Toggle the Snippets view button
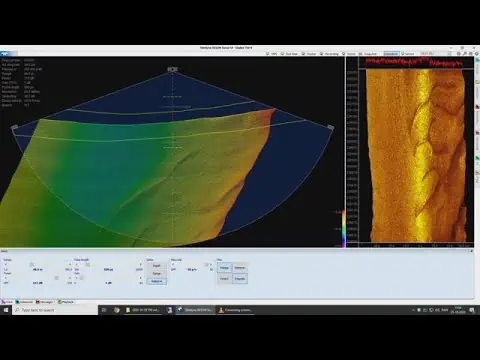The height and width of the screenshot is (360, 480). tap(240, 279)
